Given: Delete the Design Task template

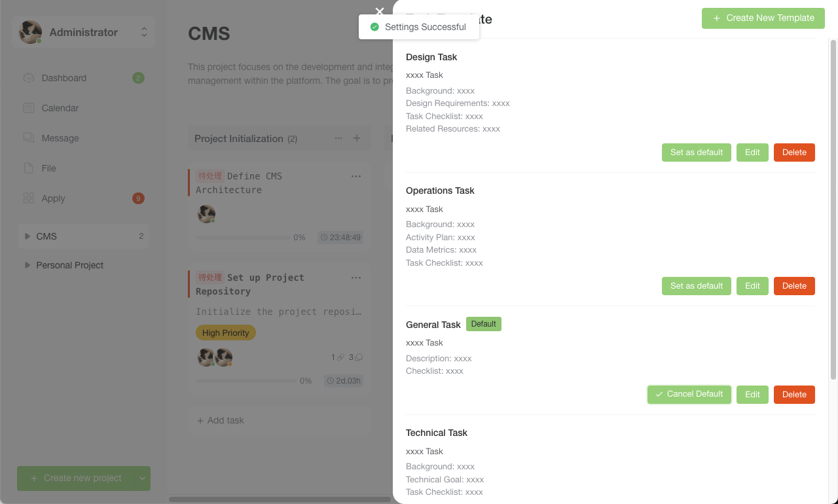Looking at the screenshot, I should coord(794,153).
